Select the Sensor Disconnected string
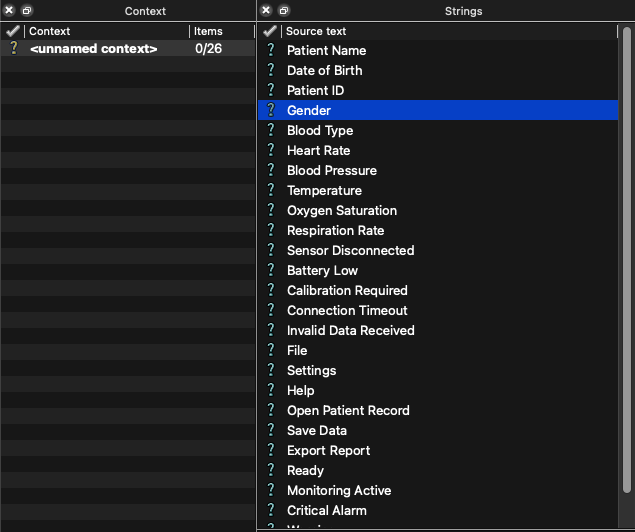This screenshot has width=635, height=532. [x=350, y=250]
